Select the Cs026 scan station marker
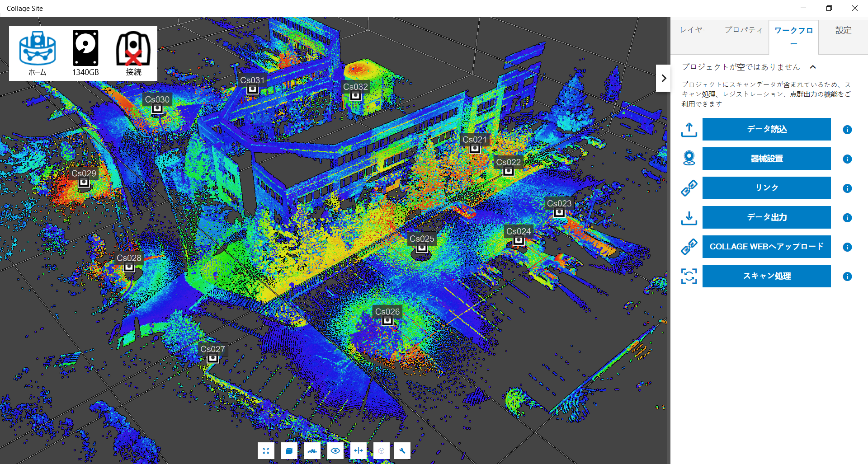The width and height of the screenshot is (868, 464). click(387, 320)
